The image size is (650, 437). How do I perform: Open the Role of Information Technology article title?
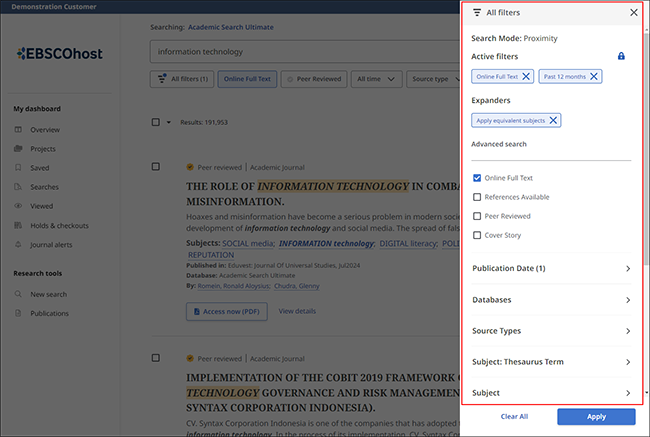[323, 194]
